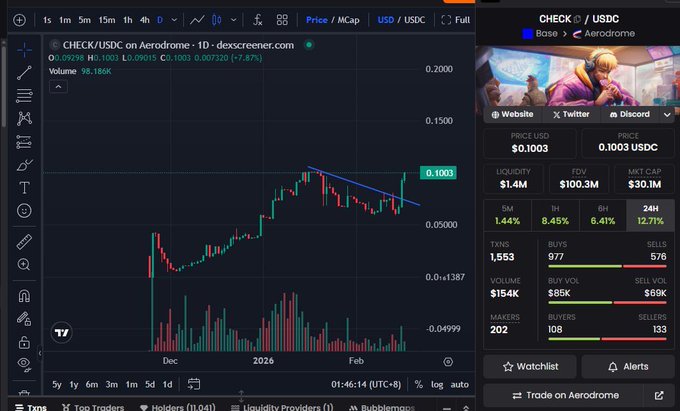The height and width of the screenshot is (411, 680).
Task: Select the crosshair cursor tool
Action: (x=24, y=50)
